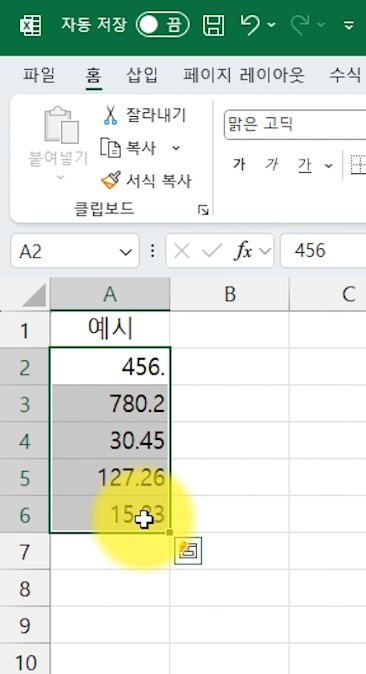Expand the 붙여넣기 options arrow
366x674 pixels.
pos(60,177)
